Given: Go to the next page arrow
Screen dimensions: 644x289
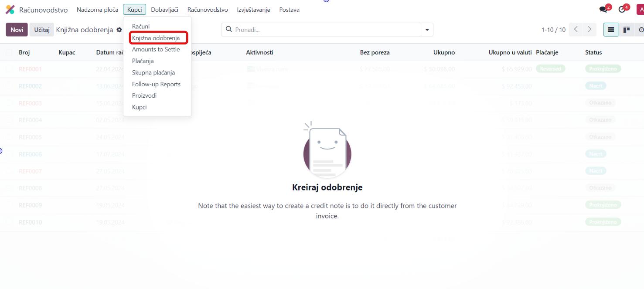Looking at the screenshot, I should (x=589, y=30).
